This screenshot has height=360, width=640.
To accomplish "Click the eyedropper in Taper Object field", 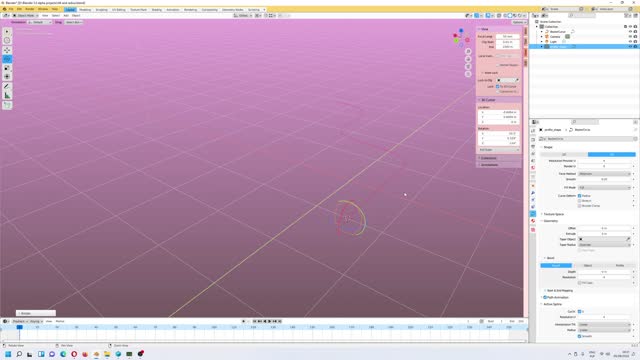I will point(628,239).
